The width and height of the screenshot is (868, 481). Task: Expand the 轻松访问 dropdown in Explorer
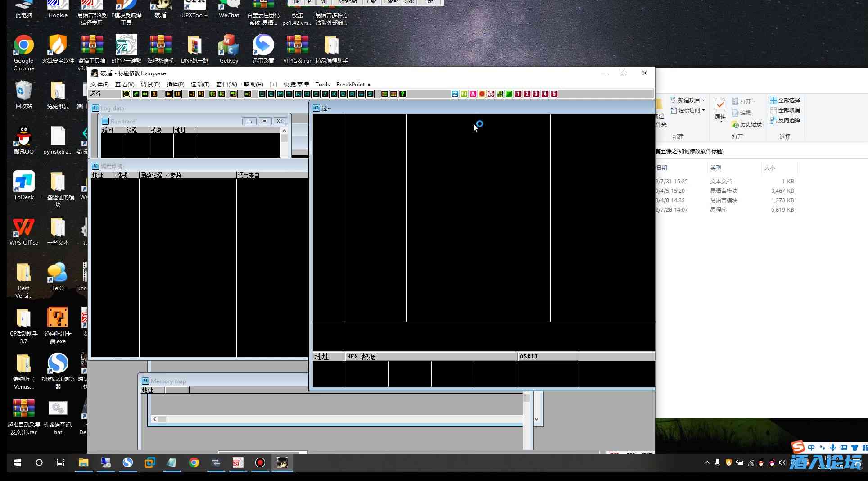pyautogui.click(x=703, y=110)
